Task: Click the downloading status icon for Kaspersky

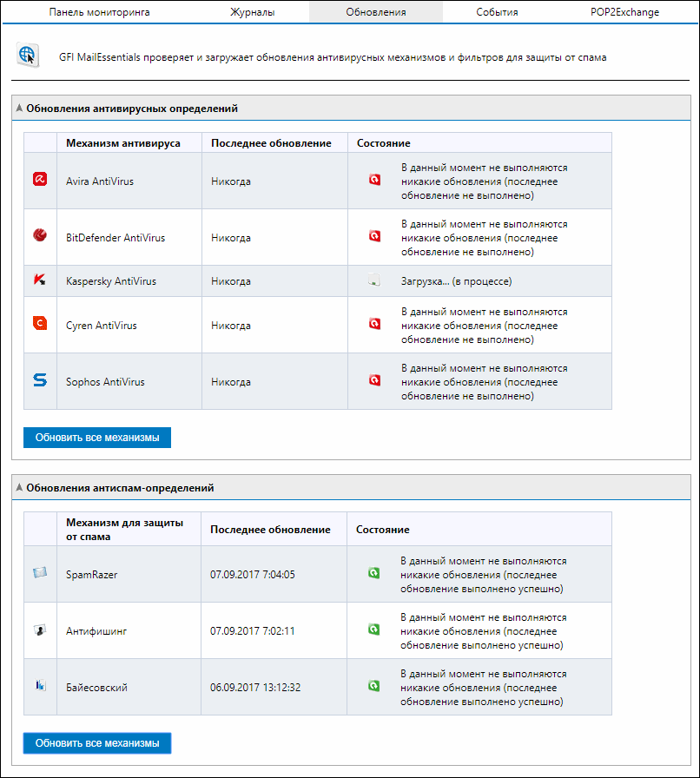Action: [x=373, y=280]
